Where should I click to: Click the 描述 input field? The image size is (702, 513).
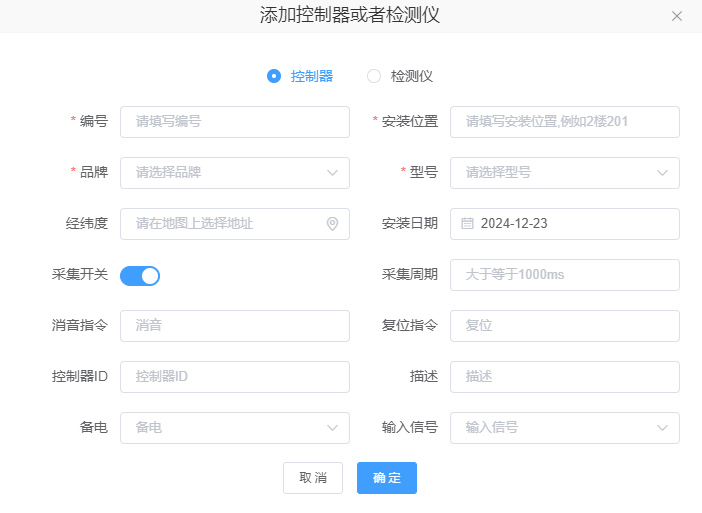click(564, 377)
